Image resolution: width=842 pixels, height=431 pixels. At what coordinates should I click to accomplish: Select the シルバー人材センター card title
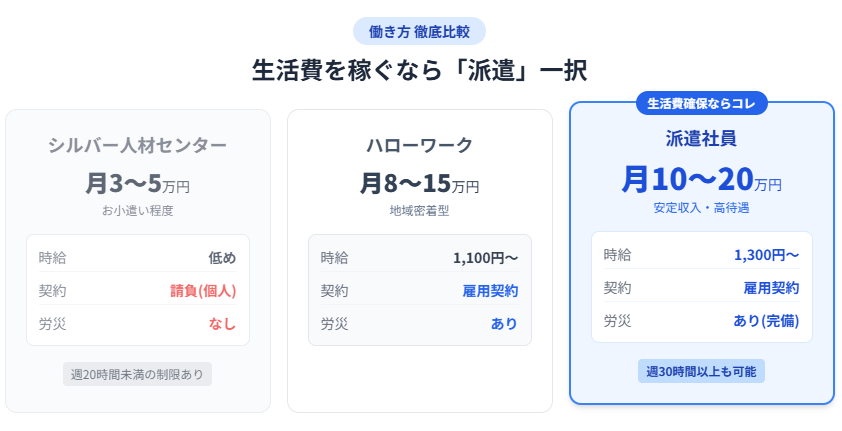[x=138, y=146]
